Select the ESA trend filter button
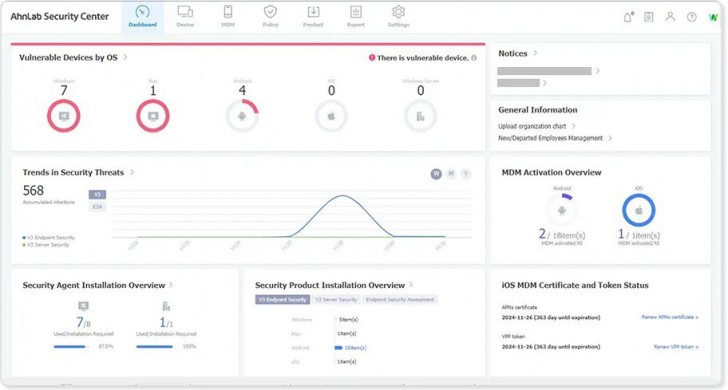This screenshot has width=728, height=390. pyautogui.click(x=98, y=207)
